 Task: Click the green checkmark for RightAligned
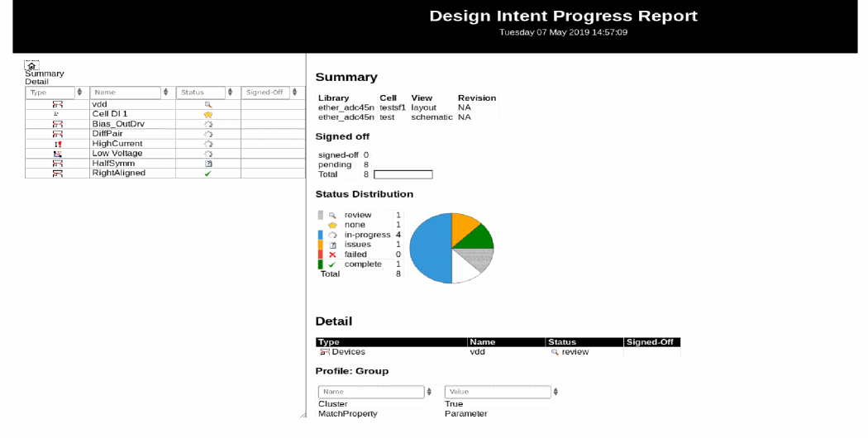click(208, 174)
